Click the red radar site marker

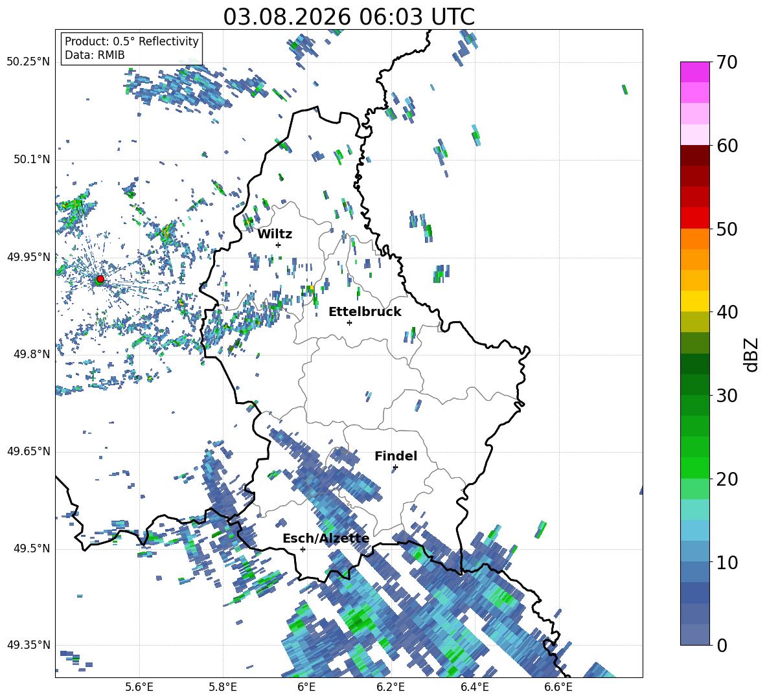click(x=100, y=278)
